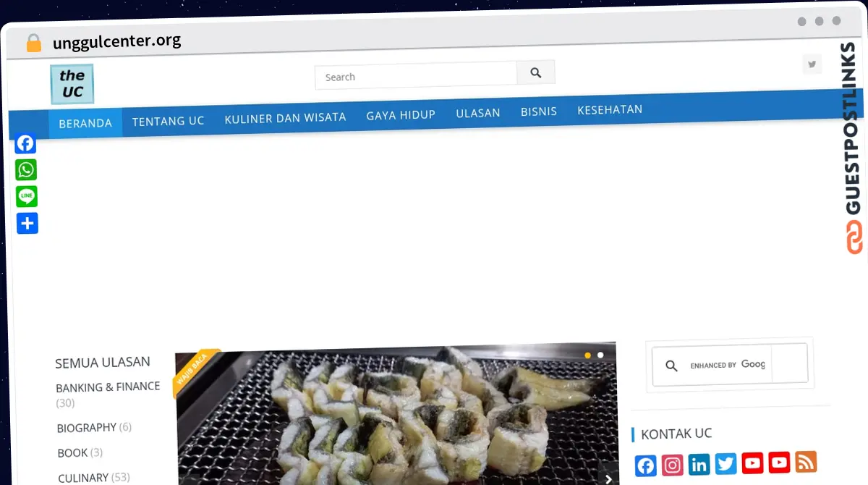
Task: Select the first orange slider dot
Action: (x=587, y=355)
